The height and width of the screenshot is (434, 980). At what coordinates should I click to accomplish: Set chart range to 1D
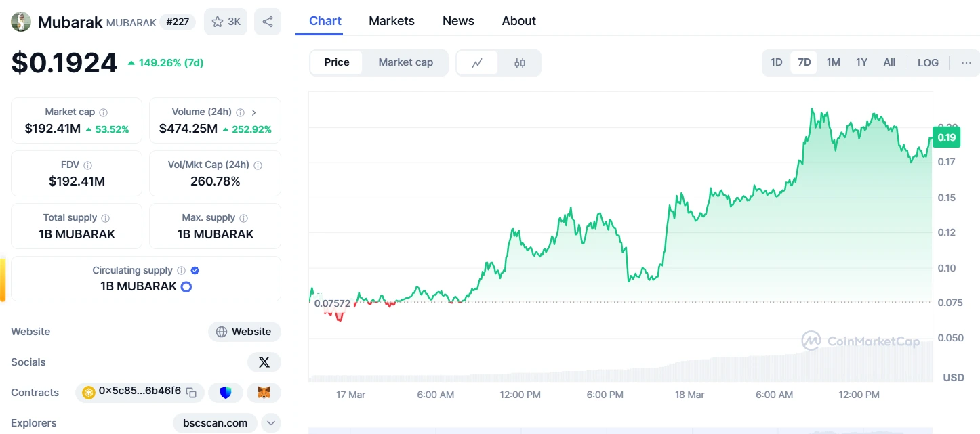[x=777, y=62]
